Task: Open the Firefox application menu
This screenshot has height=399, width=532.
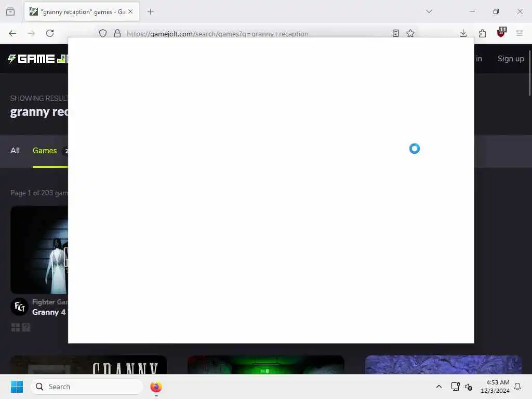Action: pyautogui.click(x=520, y=33)
